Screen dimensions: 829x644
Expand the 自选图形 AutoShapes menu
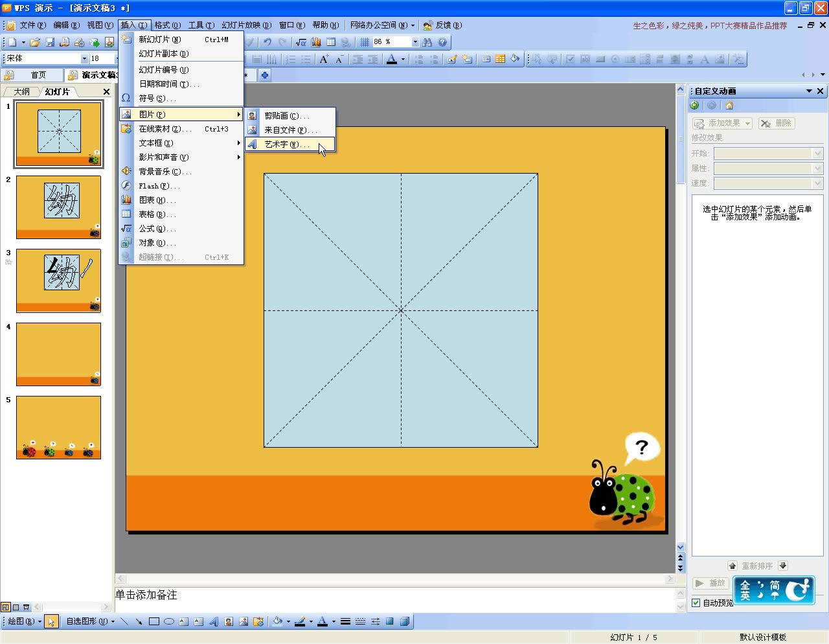pos(90,621)
